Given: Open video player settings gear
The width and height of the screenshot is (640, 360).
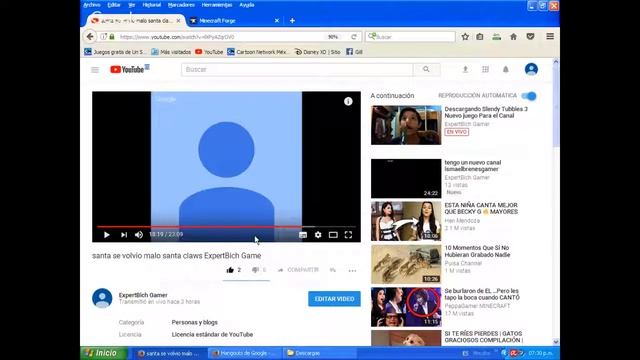Looking at the screenshot, I should point(318,235).
